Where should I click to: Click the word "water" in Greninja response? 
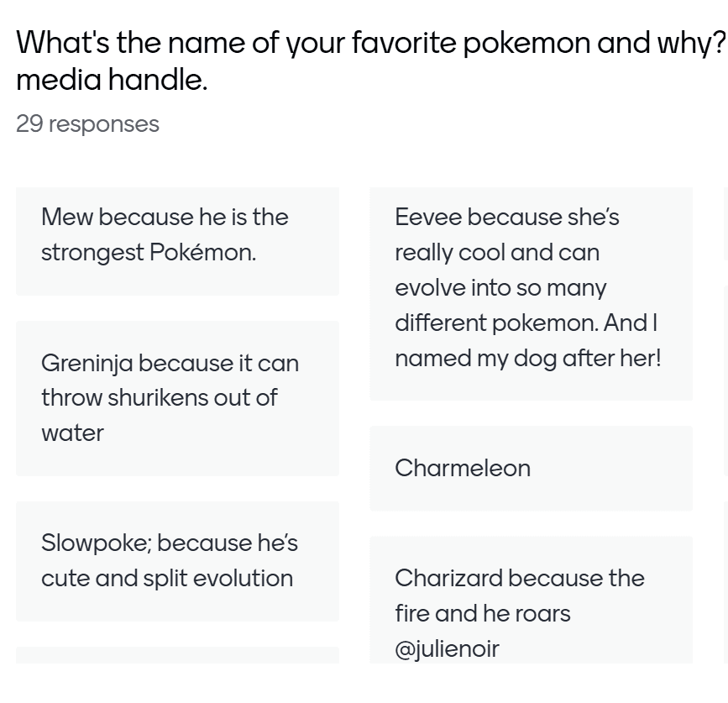pos(73,433)
